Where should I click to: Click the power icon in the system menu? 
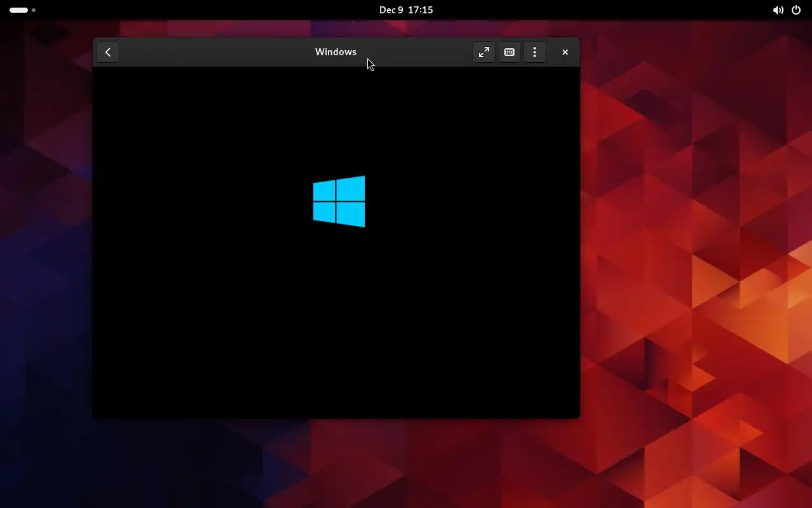[796, 10]
